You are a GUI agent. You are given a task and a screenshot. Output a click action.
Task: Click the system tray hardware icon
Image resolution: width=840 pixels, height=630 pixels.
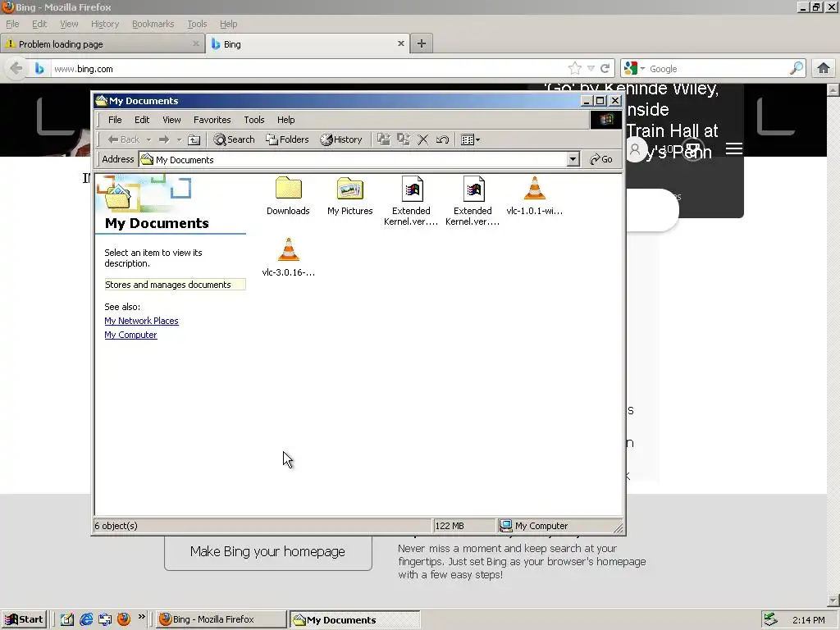(x=770, y=619)
